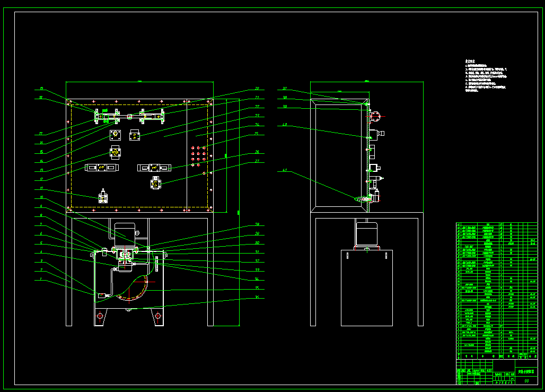
Task: Click callout number 38 in side view
Action: (x=285, y=98)
